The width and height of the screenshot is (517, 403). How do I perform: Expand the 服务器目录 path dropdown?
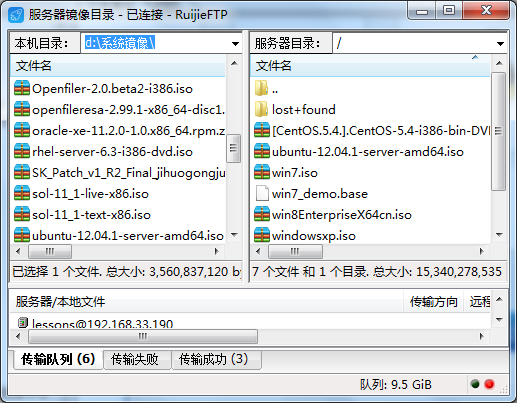500,44
